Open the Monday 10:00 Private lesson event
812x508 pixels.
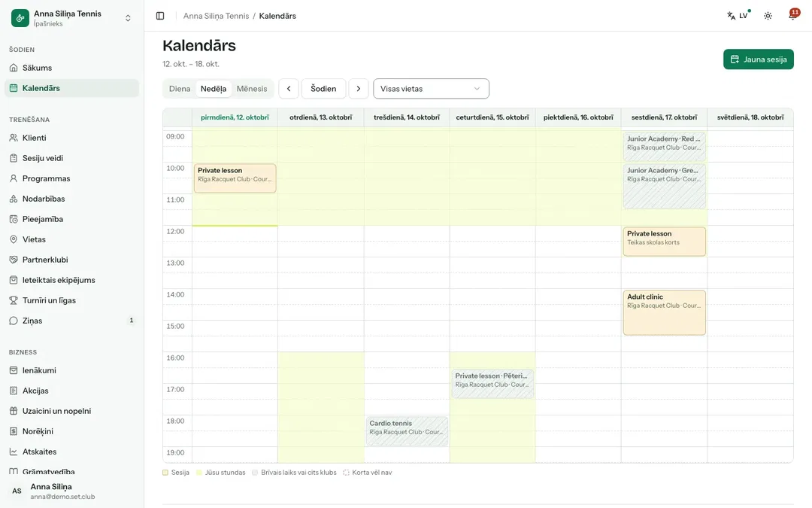[x=235, y=178]
